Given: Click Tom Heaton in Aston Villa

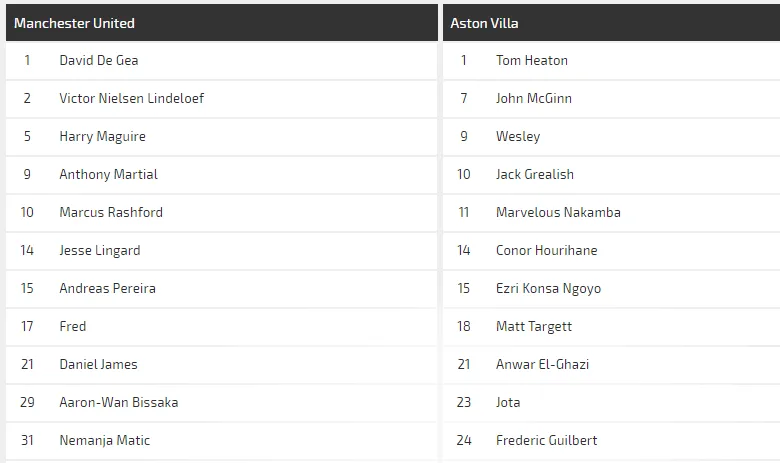Looking at the screenshot, I should pyautogui.click(x=532, y=60).
